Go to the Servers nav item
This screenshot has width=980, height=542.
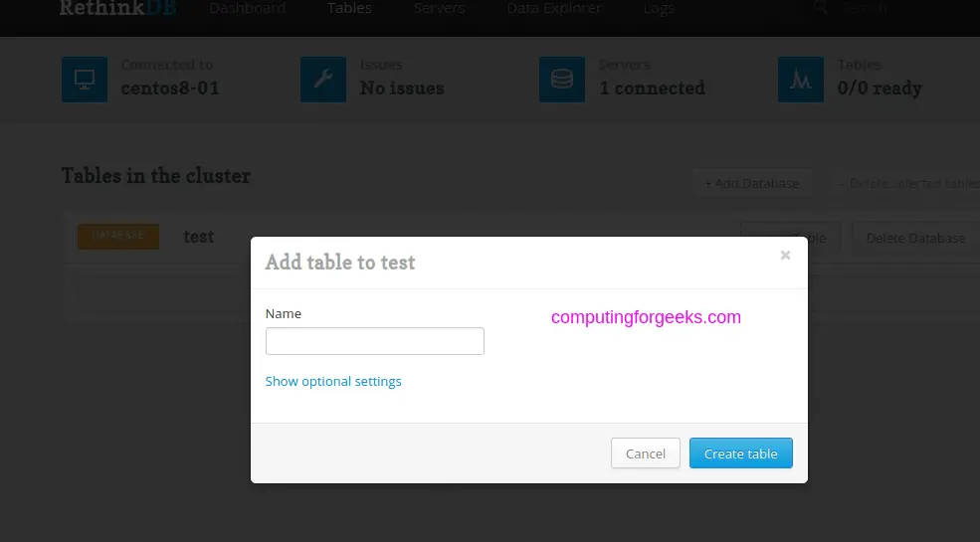(x=439, y=8)
